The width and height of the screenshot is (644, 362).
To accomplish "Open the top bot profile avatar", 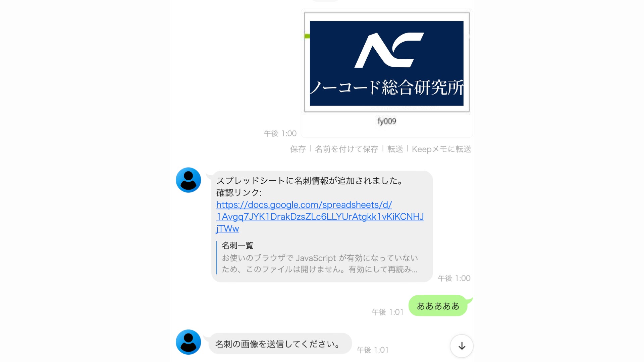I will (189, 180).
